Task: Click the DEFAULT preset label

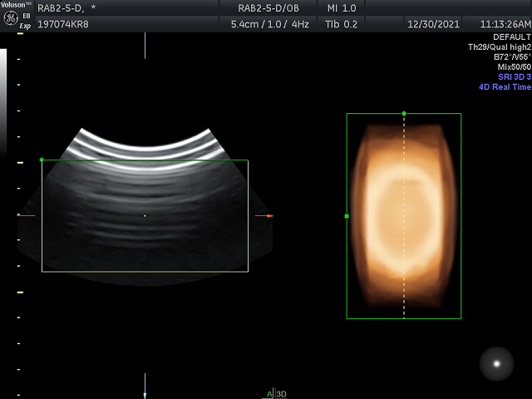Action: [511, 37]
